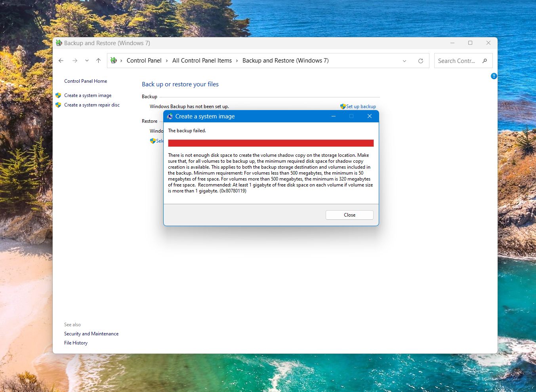Open Security and Maintenance link
Viewport: 536px width, 392px height.
pos(92,334)
